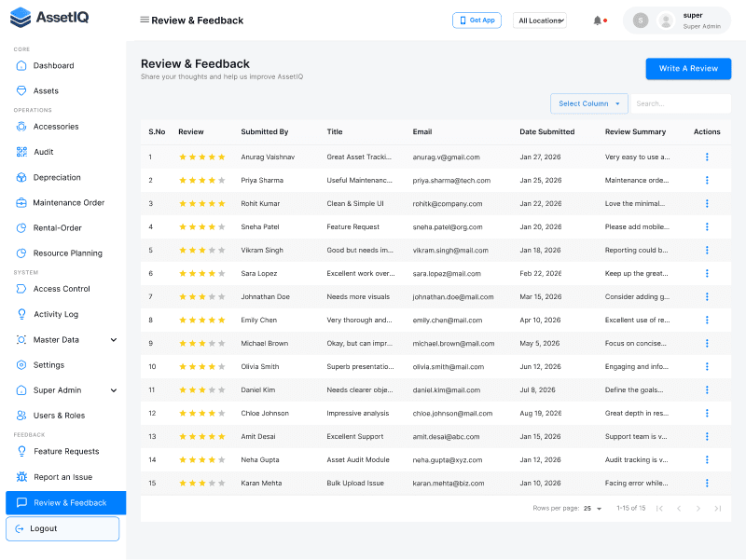The image size is (746, 560).
Task: Click the Email column header
Action: pyautogui.click(x=422, y=131)
